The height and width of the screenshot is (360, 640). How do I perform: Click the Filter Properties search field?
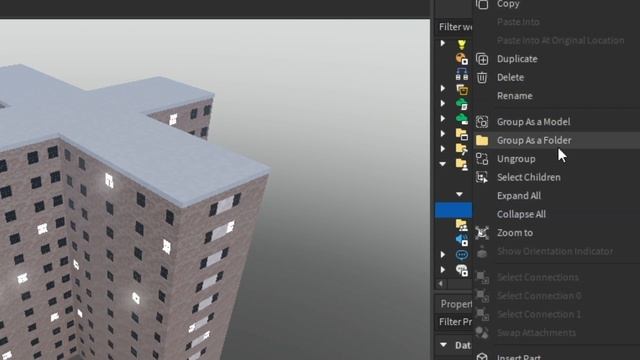454,322
